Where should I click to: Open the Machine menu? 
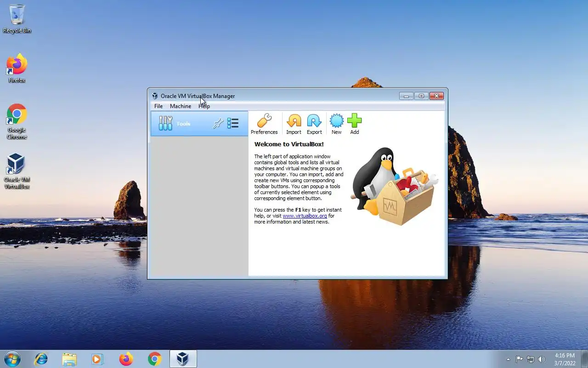tap(181, 106)
